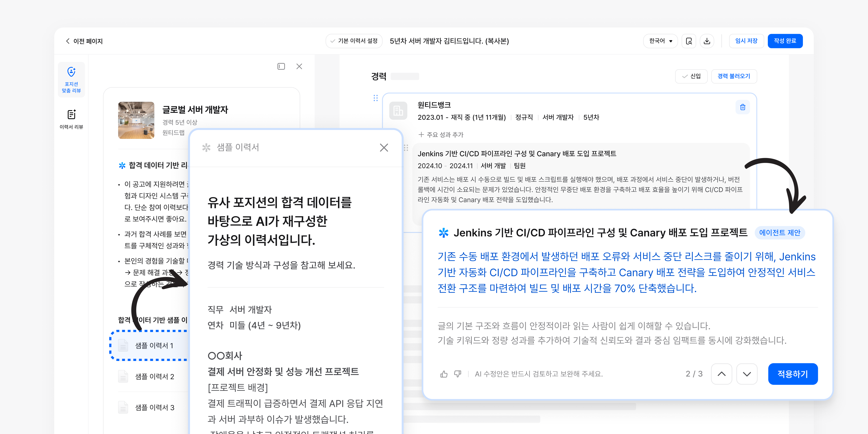The width and height of the screenshot is (868, 434).
Task: Switch to the 이력서 리뷰 tab
Action: click(71, 119)
